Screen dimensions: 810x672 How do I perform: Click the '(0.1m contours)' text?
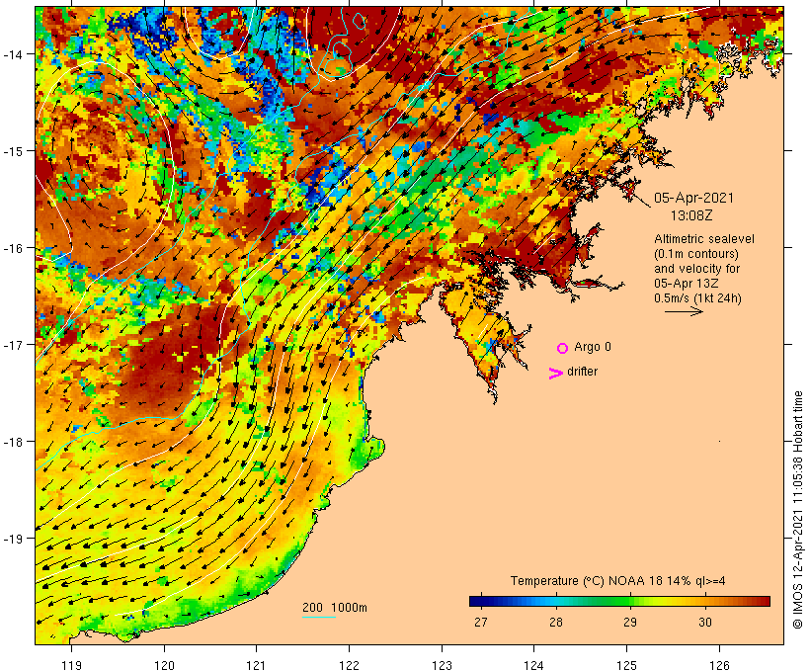(x=696, y=254)
